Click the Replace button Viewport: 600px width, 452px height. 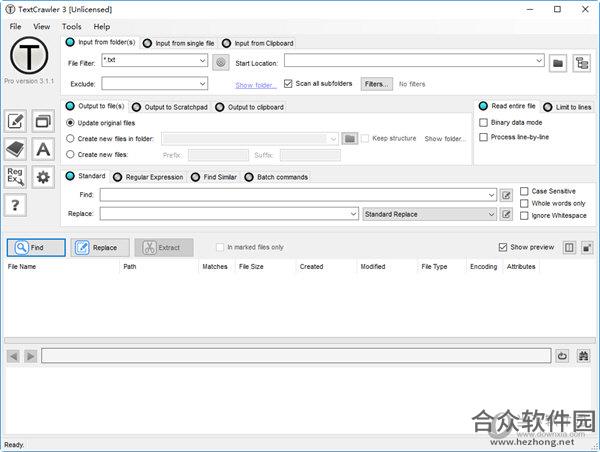pyautogui.click(x=100, y=248)
